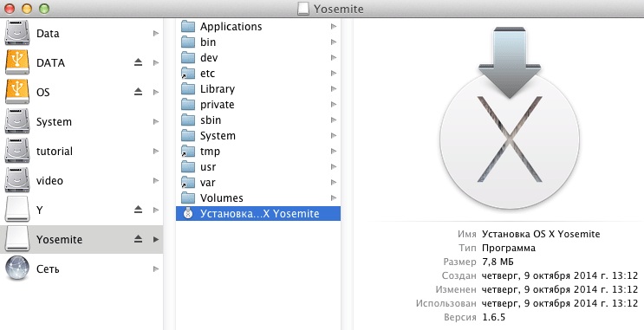This screenshot has width=644, height=330.
Task: Expand the sbin folder arrow
Action: click(333, 120)
